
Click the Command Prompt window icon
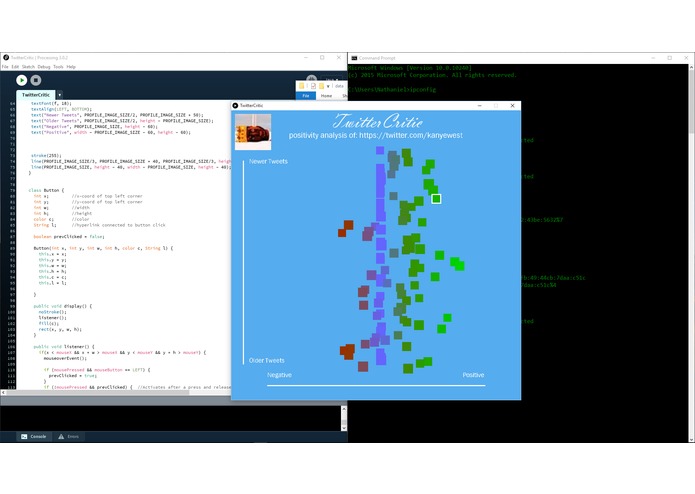click(x=355, y=58)
